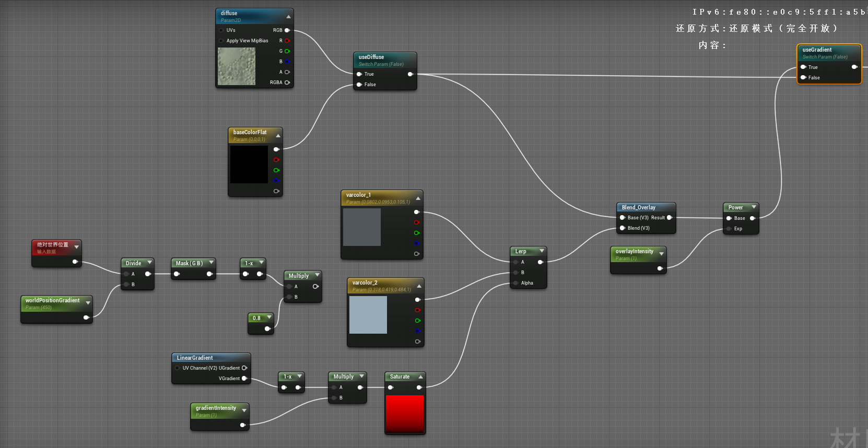Click the white output pin of varcolor_2

417,300
